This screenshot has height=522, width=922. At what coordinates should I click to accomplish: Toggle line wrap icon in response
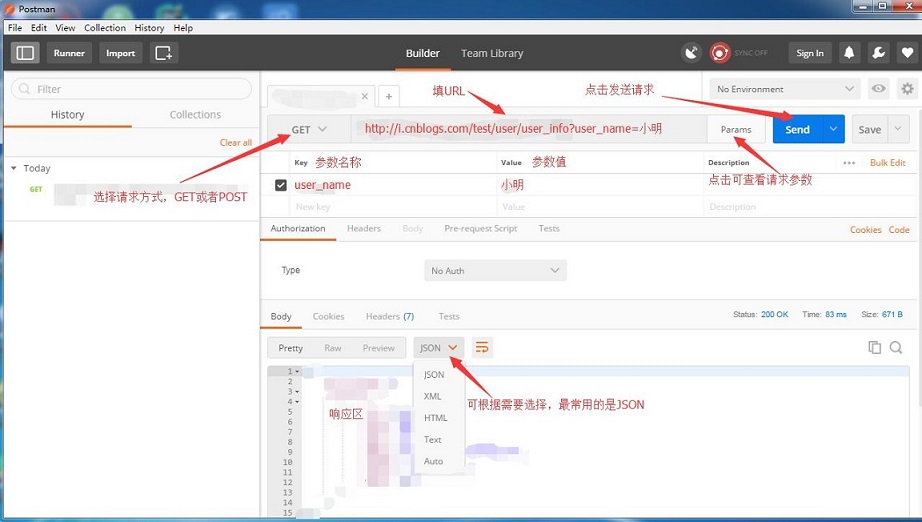click(482, 347)
